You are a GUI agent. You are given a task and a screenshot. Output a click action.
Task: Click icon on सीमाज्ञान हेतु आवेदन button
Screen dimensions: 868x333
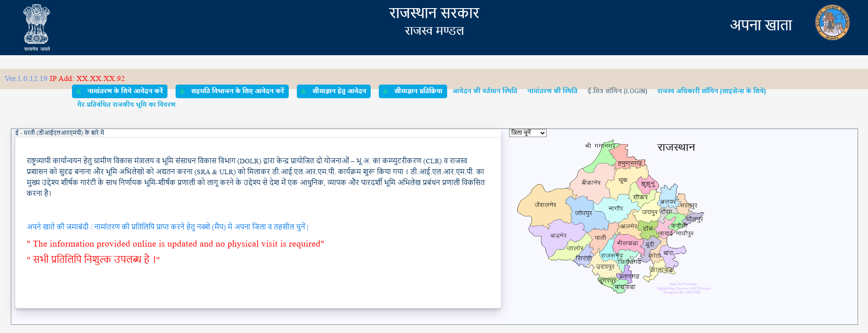tap(304, 91)
